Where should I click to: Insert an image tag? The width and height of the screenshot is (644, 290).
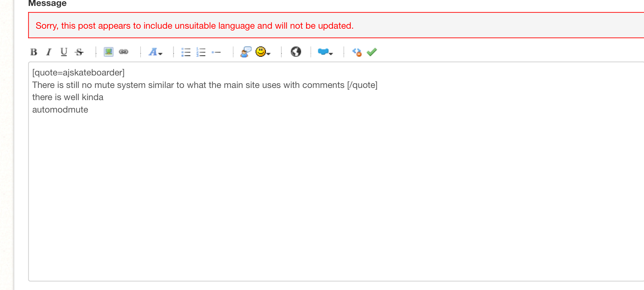pyautogui.click(x=108, y=52)
